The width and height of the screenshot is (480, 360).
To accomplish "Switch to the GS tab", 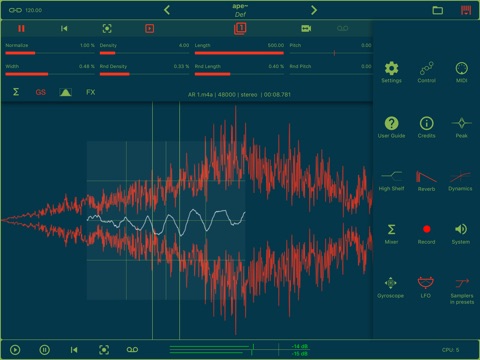I will pyautogui.click(x=41, y=92).
